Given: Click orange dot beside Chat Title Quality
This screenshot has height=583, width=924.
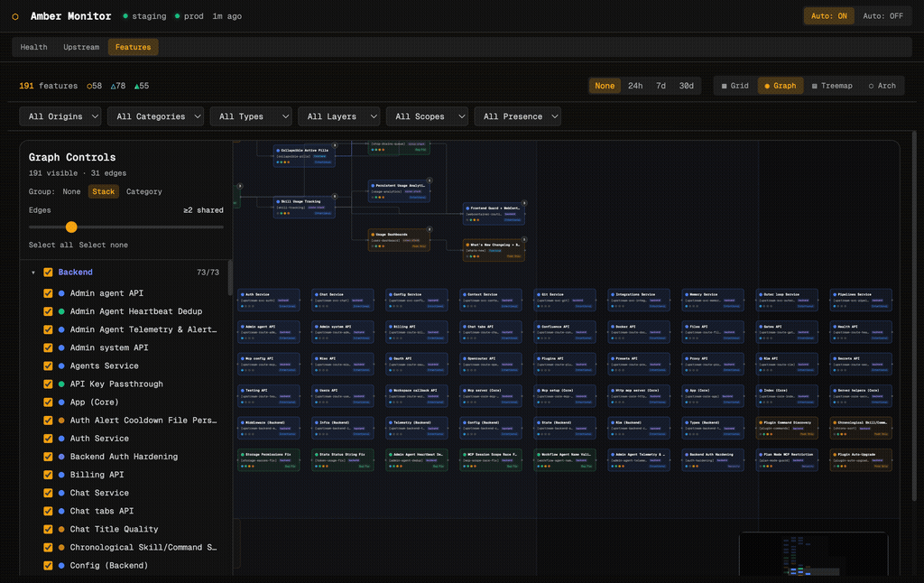Looking at the screenshot, I should click(x=61, y=530).
